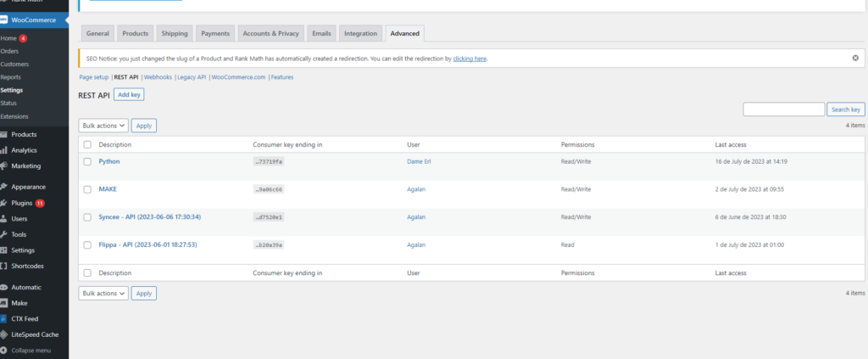
Task: Click the consumer key ending 73719fa
Action: [269, 162]
